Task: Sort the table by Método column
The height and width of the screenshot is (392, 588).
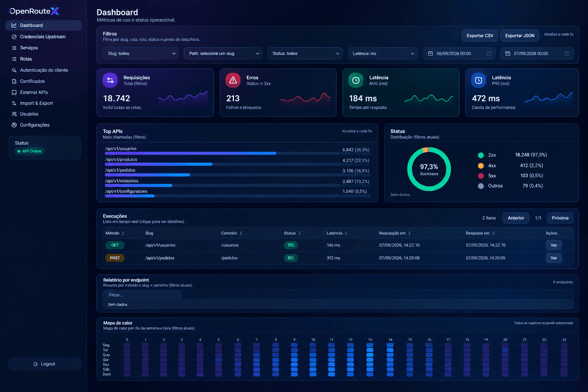Action: 115,233
